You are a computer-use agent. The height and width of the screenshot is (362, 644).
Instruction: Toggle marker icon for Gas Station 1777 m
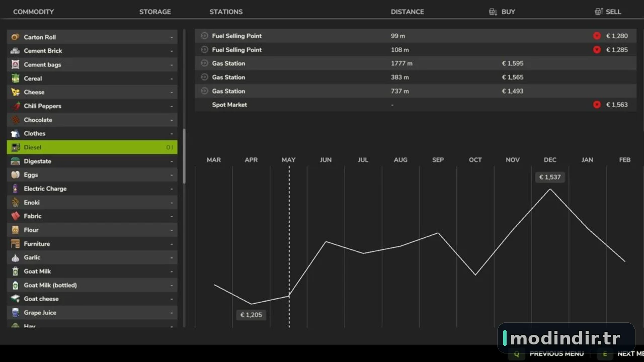point(204,63)
